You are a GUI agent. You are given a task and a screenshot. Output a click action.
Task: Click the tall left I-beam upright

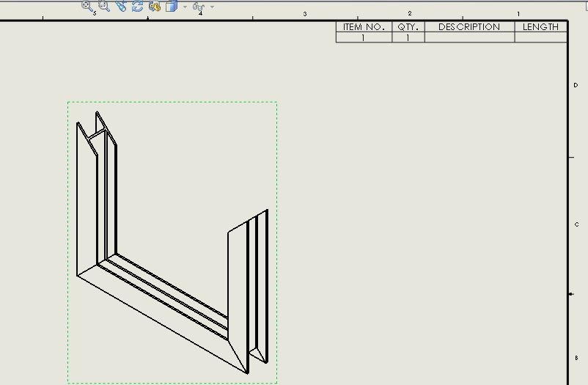click(87, 202)
